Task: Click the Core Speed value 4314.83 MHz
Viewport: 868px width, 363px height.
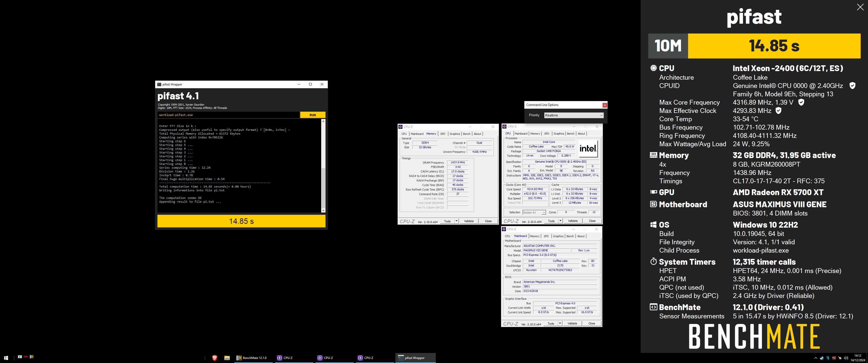Action: click(535, 189)
